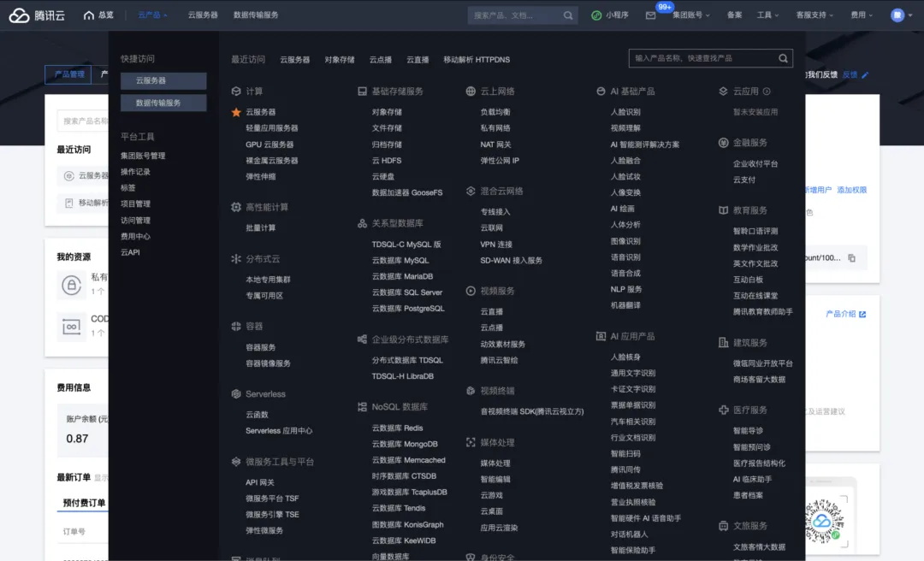Click 添加权限 link
This screenshot has height=561, width=924.
851,190
